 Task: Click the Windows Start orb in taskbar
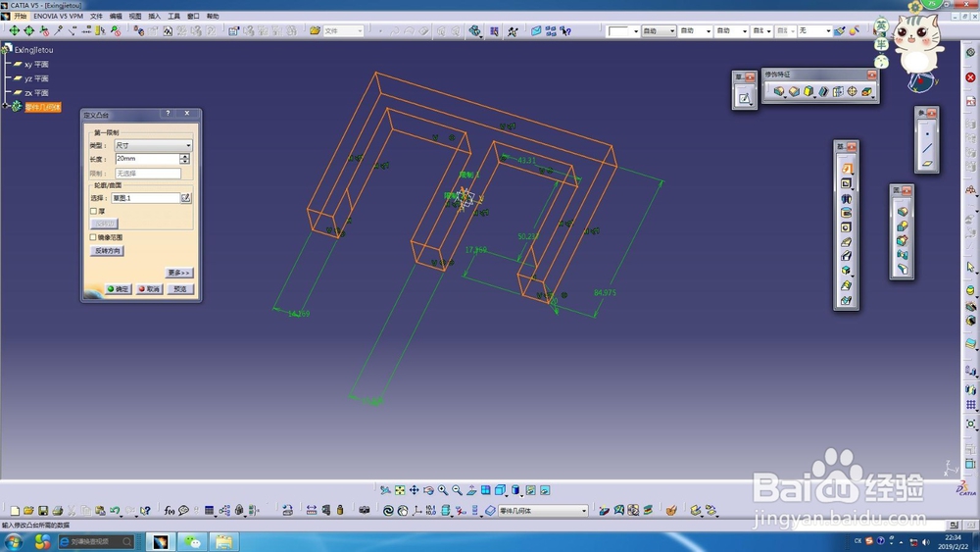click(14, 541)
